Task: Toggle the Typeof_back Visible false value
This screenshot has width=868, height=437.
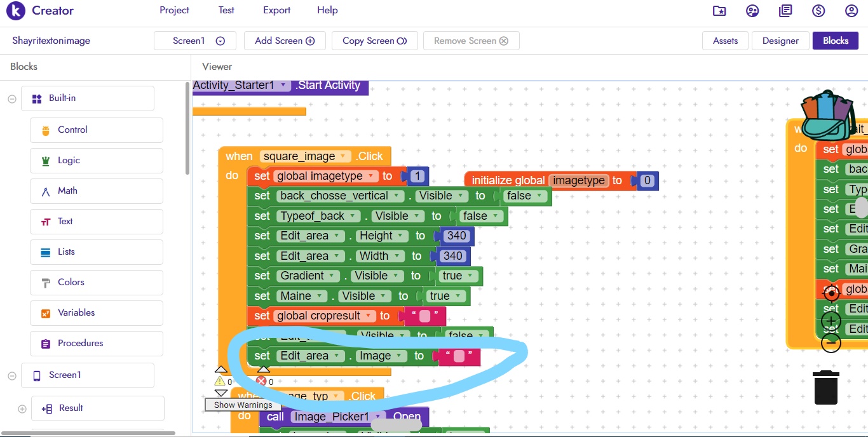Action: pos(480,216)
